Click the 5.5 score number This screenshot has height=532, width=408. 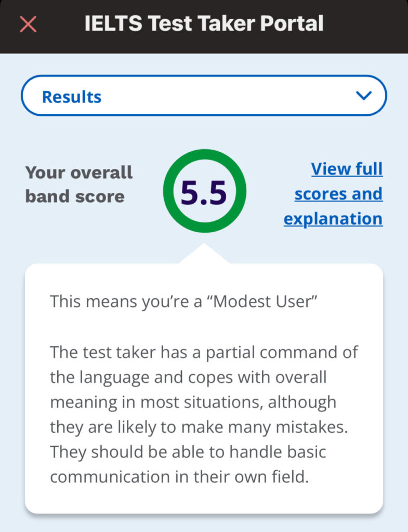point(204,192)
